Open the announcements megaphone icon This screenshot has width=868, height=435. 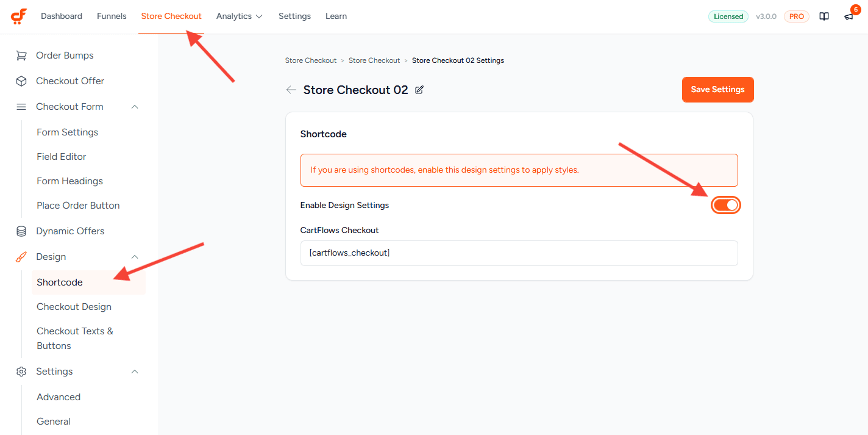point(848,16)
